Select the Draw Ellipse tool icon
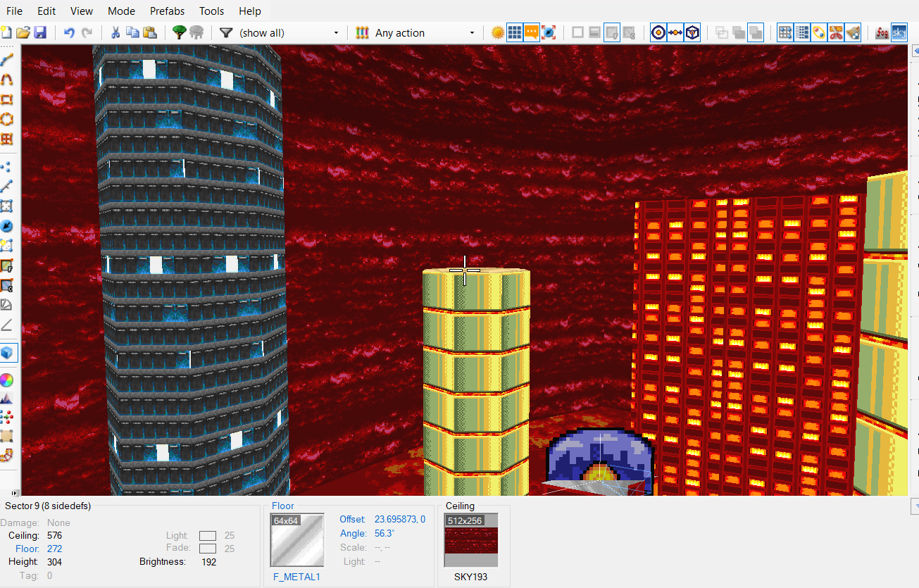The height and width of the screenshot is (588, 919). (7, 119)
